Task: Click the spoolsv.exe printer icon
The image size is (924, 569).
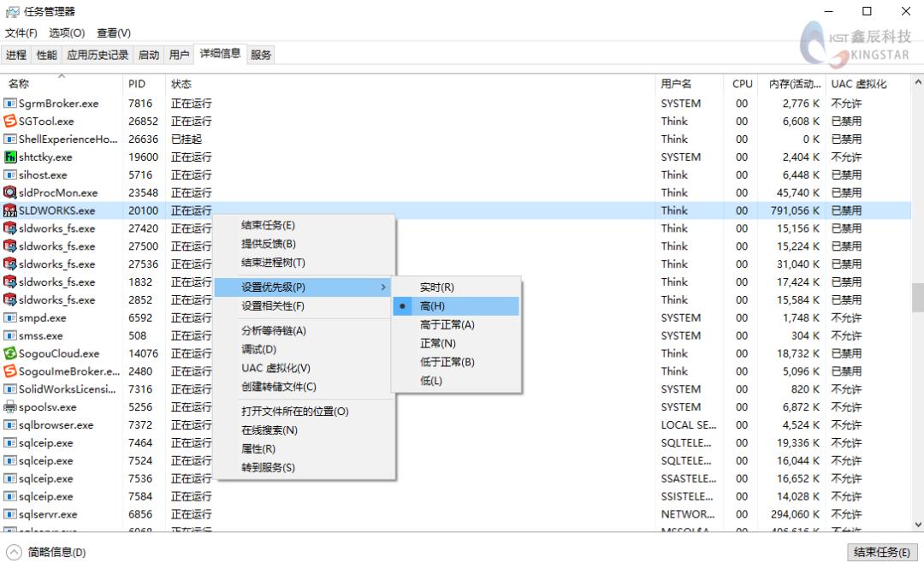Action: tap(9, 407)
